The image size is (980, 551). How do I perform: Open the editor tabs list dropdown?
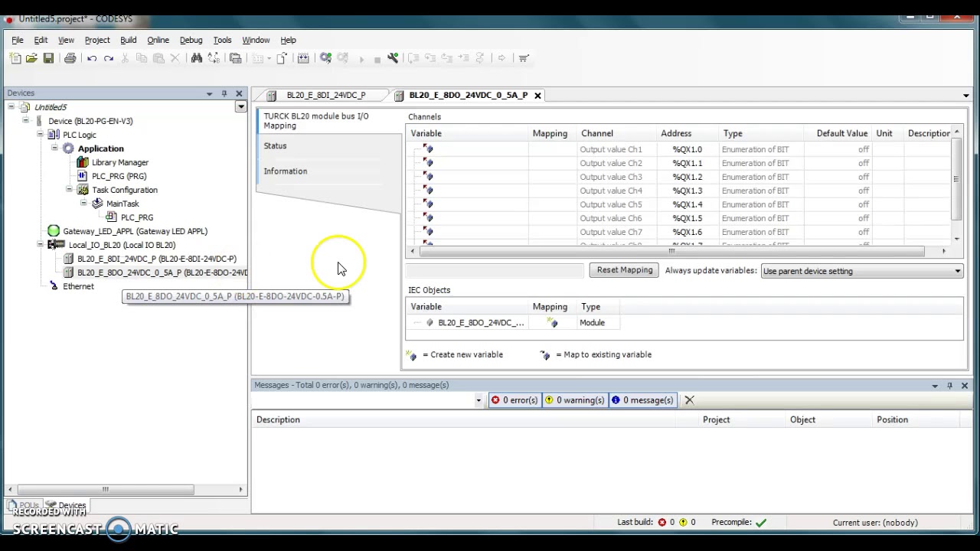tap(966, 96)
